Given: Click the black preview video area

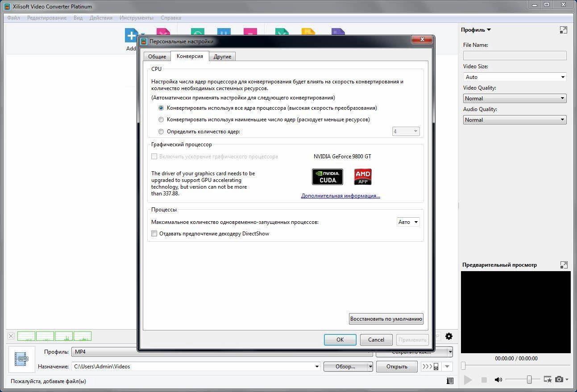Looking at the screenshot, I should pyautogui.click(x=516, y=312).
